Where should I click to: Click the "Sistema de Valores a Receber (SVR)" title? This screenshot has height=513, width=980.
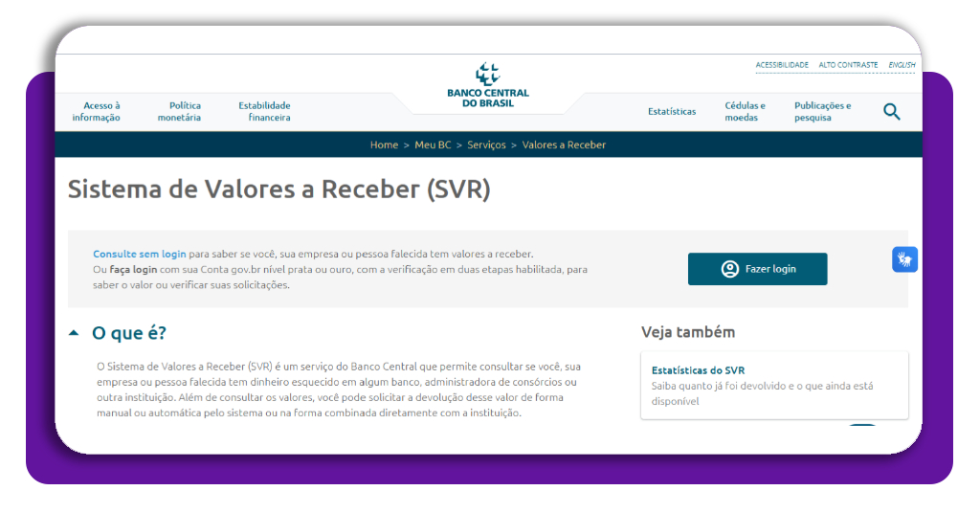(278, 190)
